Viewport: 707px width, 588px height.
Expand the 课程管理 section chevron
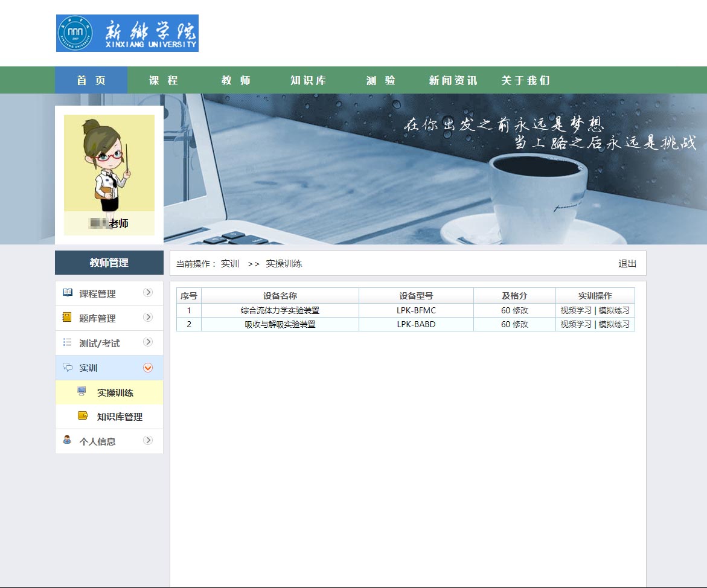[x=148, y=293]
